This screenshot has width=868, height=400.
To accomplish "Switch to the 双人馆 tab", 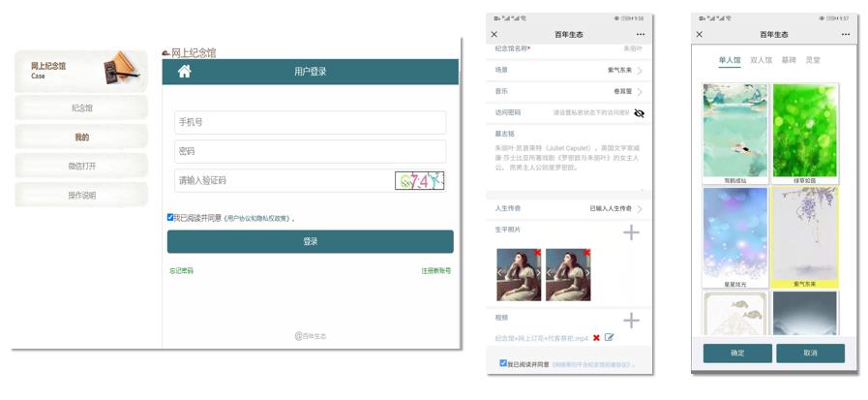I will click(763, 60).
